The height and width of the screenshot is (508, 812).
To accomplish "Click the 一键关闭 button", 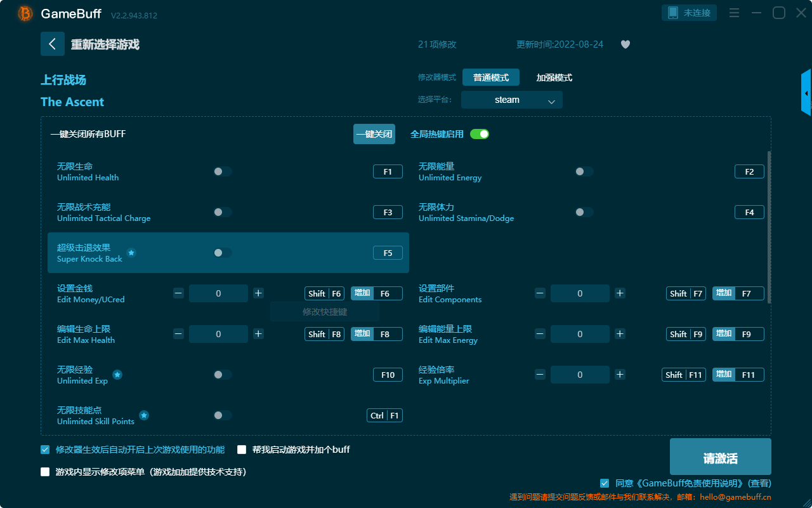I will [x=374, y=134].
